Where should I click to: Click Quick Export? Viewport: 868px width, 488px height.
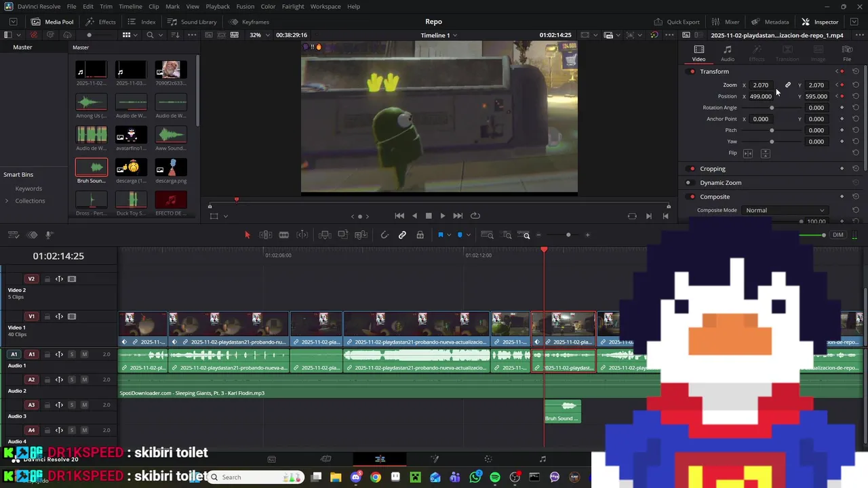677,22
